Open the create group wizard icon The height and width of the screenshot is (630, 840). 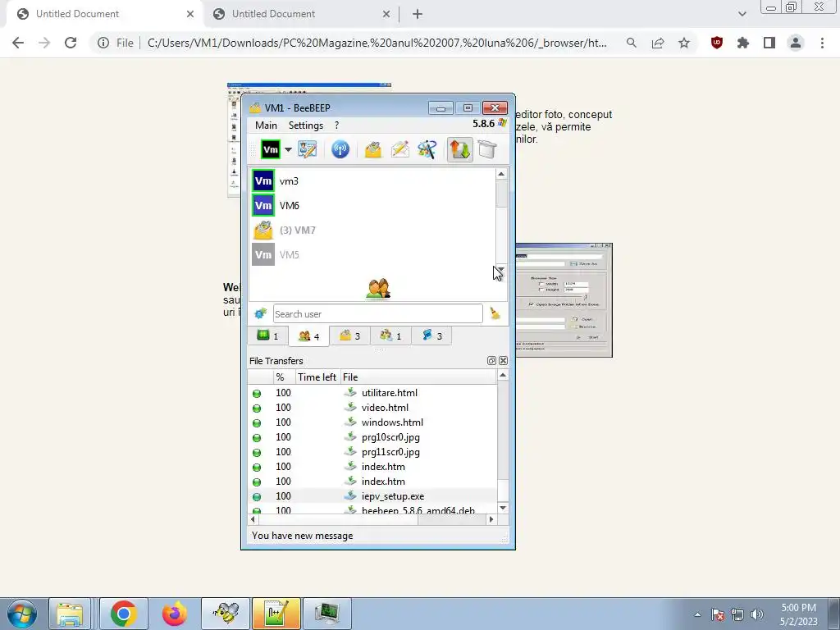click(427, 149)
